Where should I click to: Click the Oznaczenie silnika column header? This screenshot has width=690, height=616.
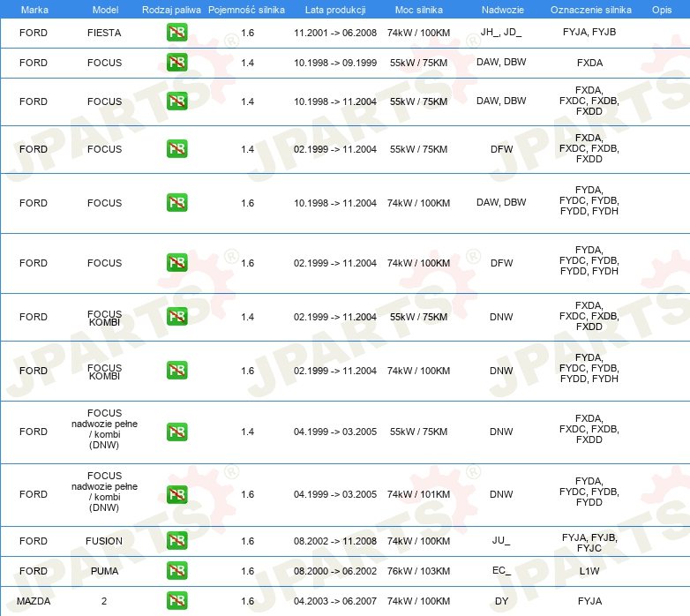(x=591, y=10)
